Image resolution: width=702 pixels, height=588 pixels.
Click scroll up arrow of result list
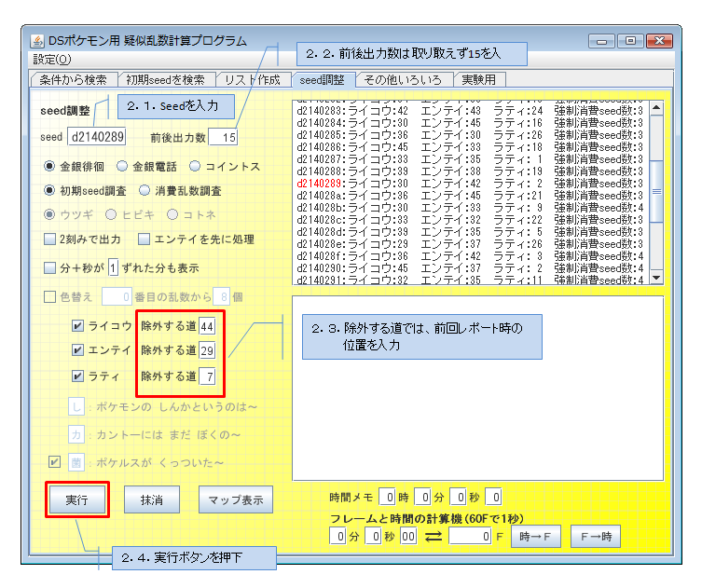[x=656, y=107]
